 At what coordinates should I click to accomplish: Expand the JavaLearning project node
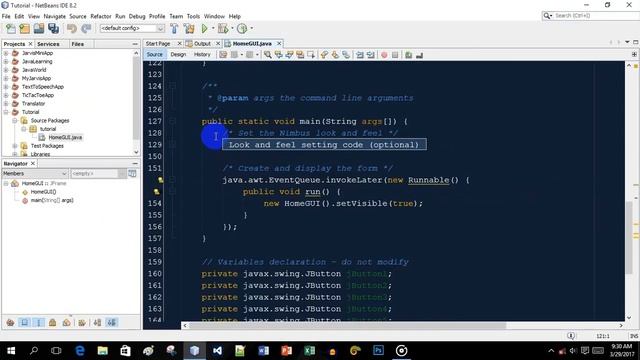click(6, 62)
